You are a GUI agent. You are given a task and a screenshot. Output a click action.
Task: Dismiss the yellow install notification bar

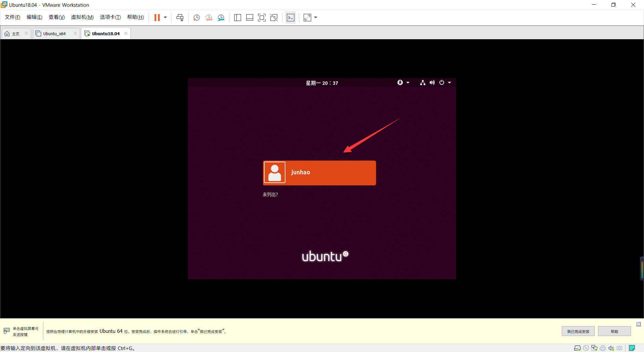tap(639, 324)
